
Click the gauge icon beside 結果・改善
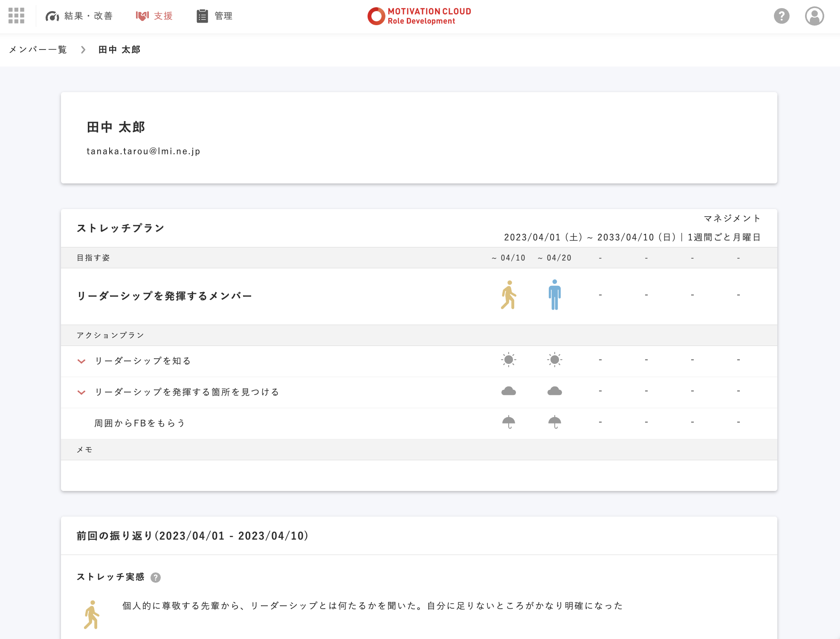coord(52,16)
